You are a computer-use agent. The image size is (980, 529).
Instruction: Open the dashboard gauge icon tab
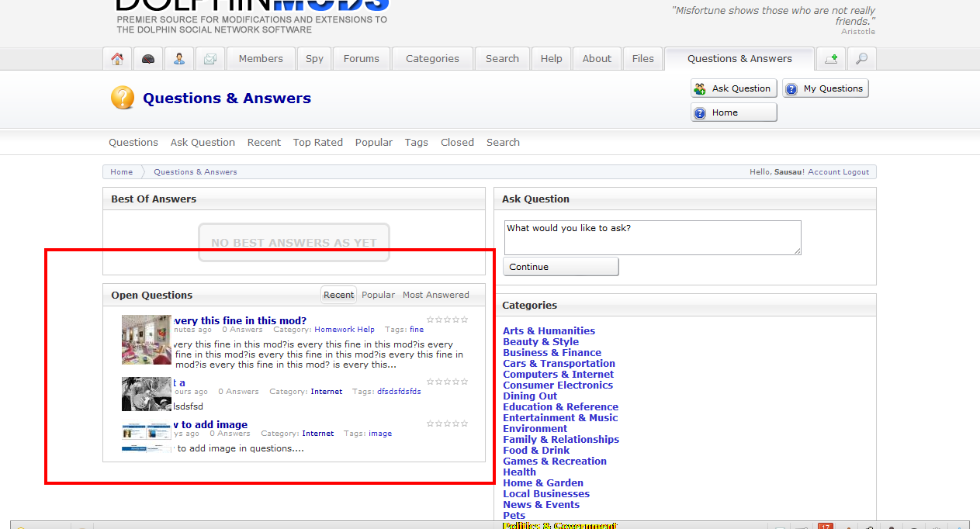[148, 59]
